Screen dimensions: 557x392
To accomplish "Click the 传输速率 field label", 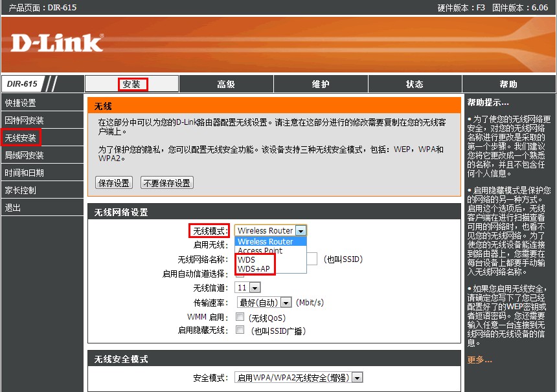I will pyautogui.click(x=210, y=303).
